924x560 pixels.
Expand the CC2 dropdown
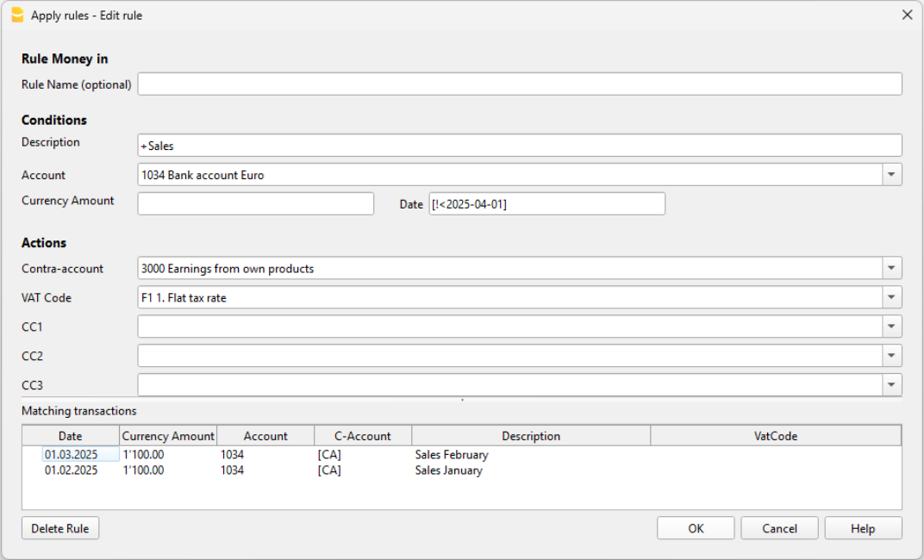tap(891, 356)
